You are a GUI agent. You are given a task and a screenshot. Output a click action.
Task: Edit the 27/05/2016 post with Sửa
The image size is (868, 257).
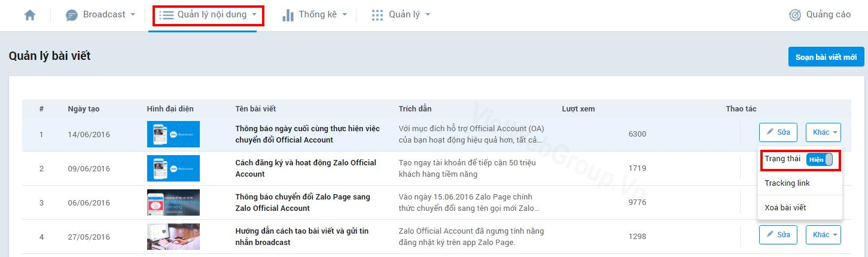point(778,235)
